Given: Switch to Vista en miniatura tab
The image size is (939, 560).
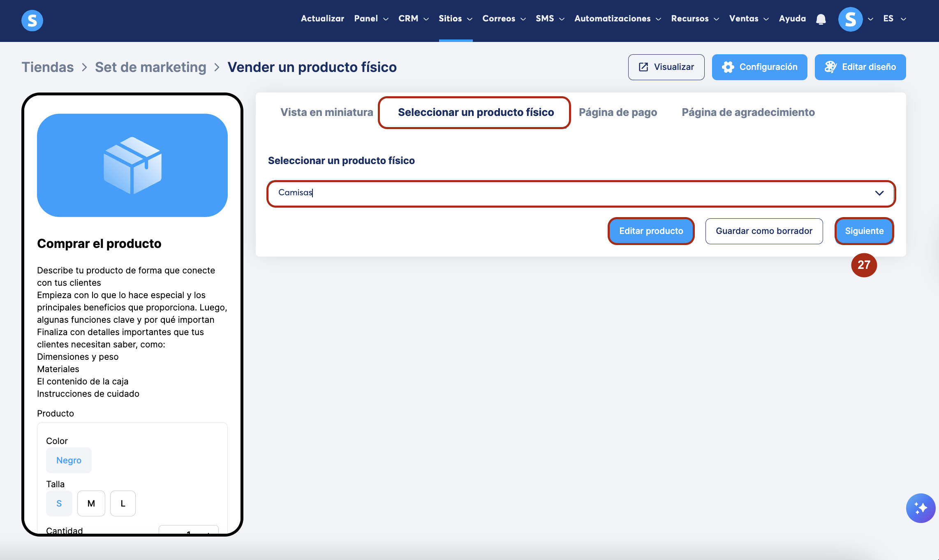Looking at the screenshot, I should coord(326,112).
